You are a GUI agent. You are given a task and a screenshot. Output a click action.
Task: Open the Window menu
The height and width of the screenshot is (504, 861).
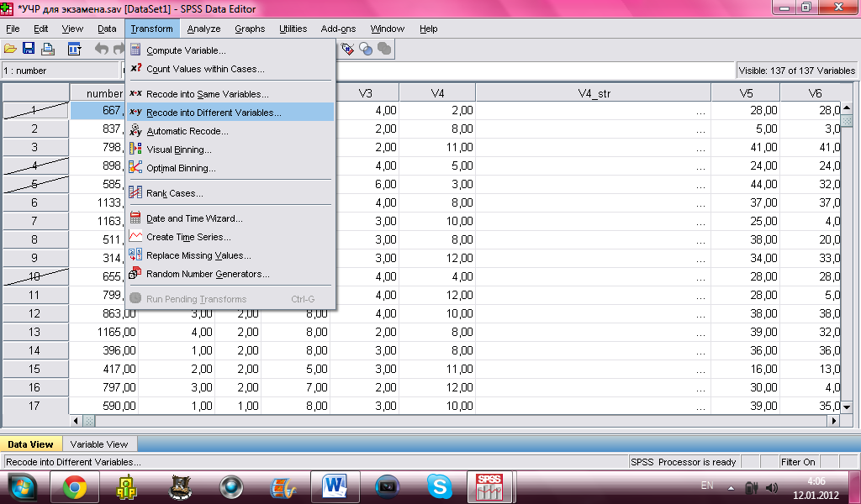click(387, 29)
